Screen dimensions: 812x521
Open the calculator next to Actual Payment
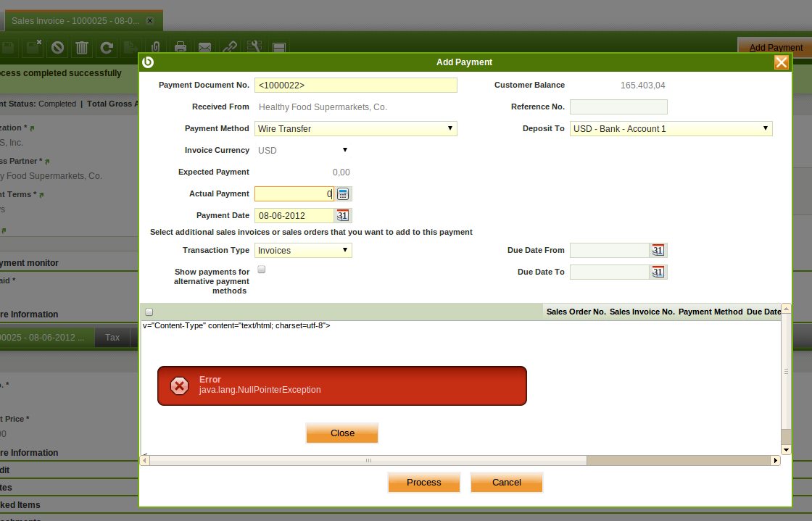343,194
